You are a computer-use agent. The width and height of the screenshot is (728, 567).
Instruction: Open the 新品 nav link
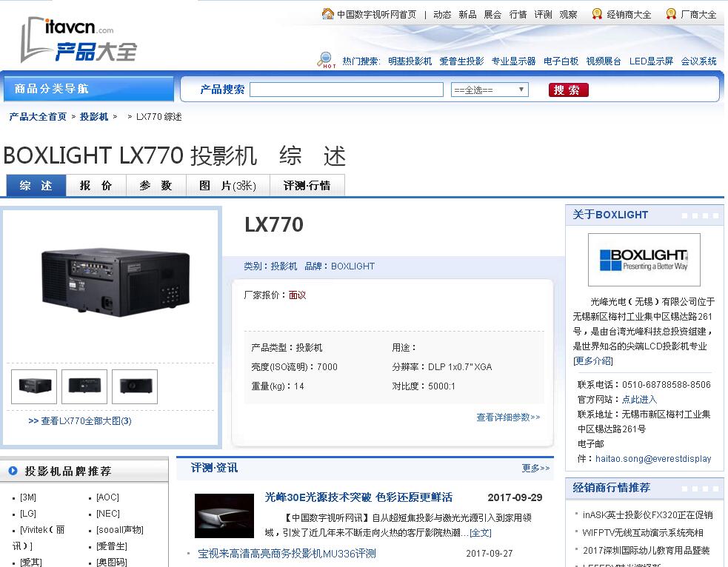tap(467, 14)
